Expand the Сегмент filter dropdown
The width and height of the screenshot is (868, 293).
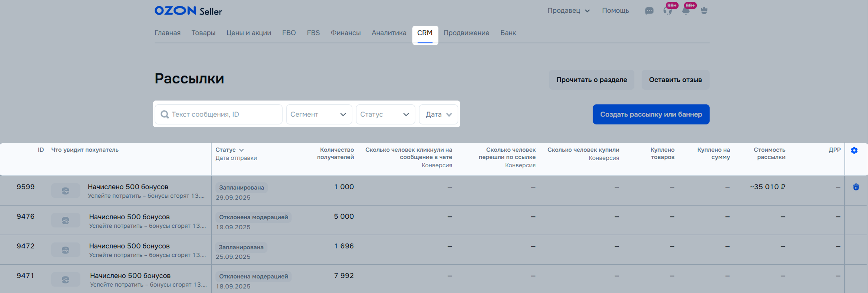pyautogui.click(x=319, y=115)
